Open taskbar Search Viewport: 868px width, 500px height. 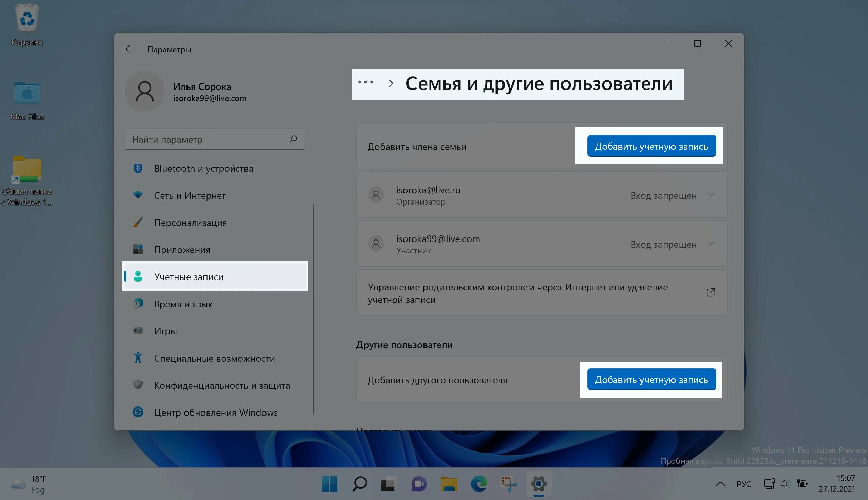(x=359, y=484)
